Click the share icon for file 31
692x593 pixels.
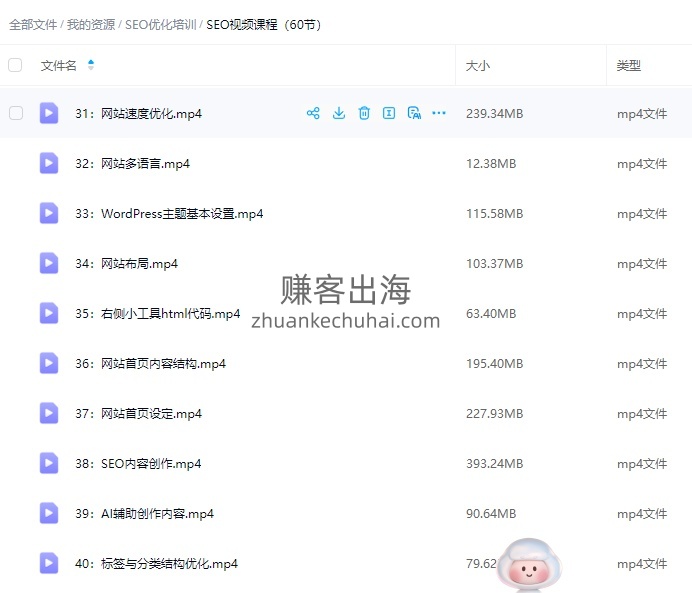click(x=313, y=113)
